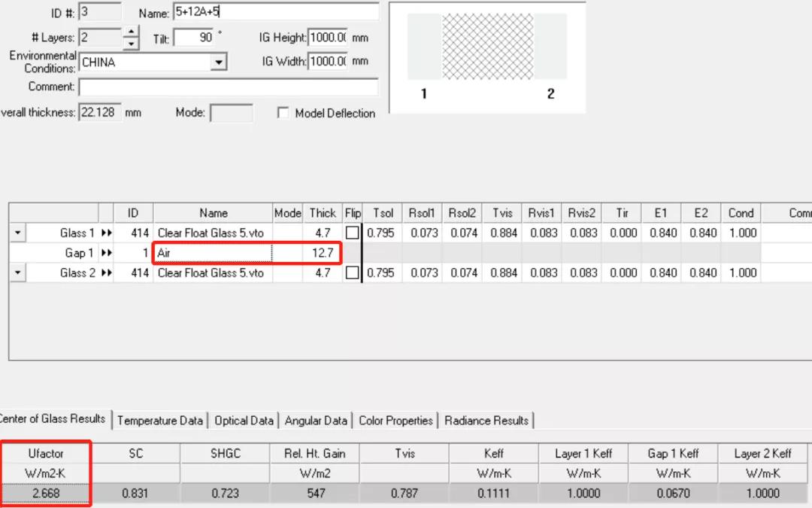Click the empty Comment text field
This screenshot has height=508, width=812.
point(228,87)
